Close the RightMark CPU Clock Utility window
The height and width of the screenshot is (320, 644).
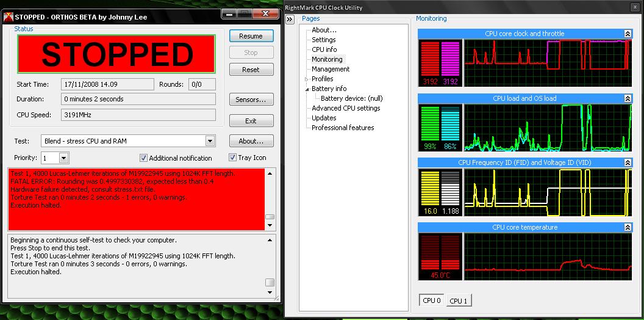coord(635,7)
